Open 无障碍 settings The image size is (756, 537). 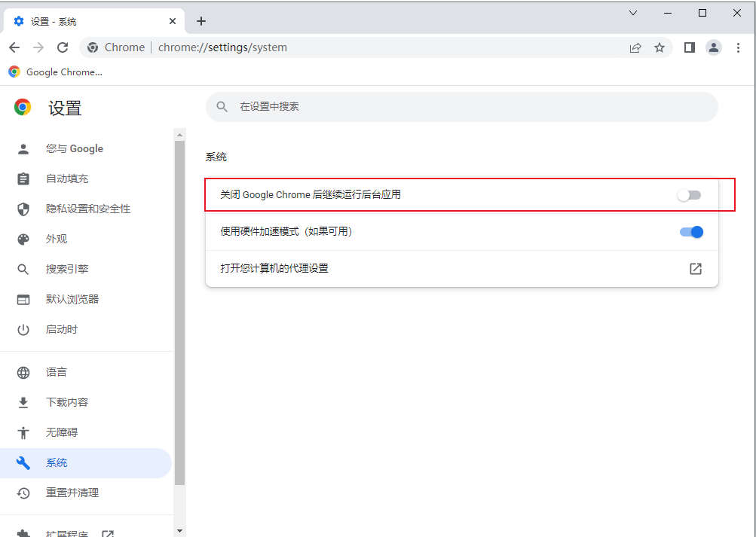[86, 432]
